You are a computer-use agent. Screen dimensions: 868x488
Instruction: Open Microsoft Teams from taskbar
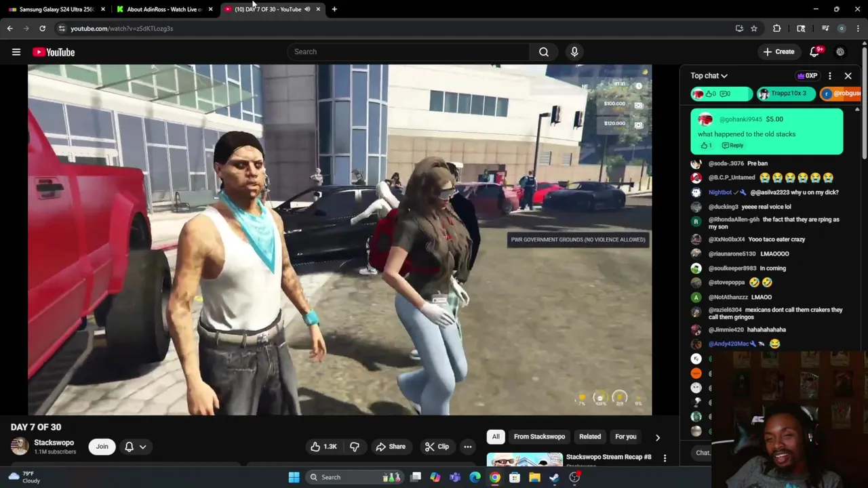(x=455, y=477)
